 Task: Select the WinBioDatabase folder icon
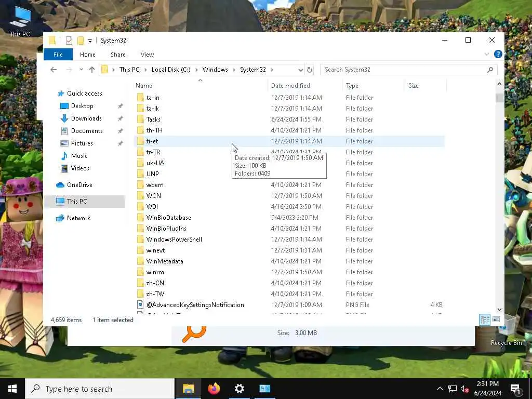click(140, 218)
